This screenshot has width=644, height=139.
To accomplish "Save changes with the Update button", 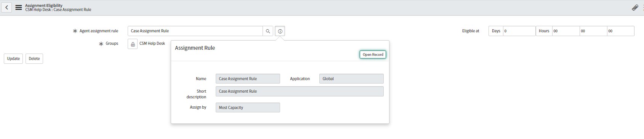I will (13, 58).
